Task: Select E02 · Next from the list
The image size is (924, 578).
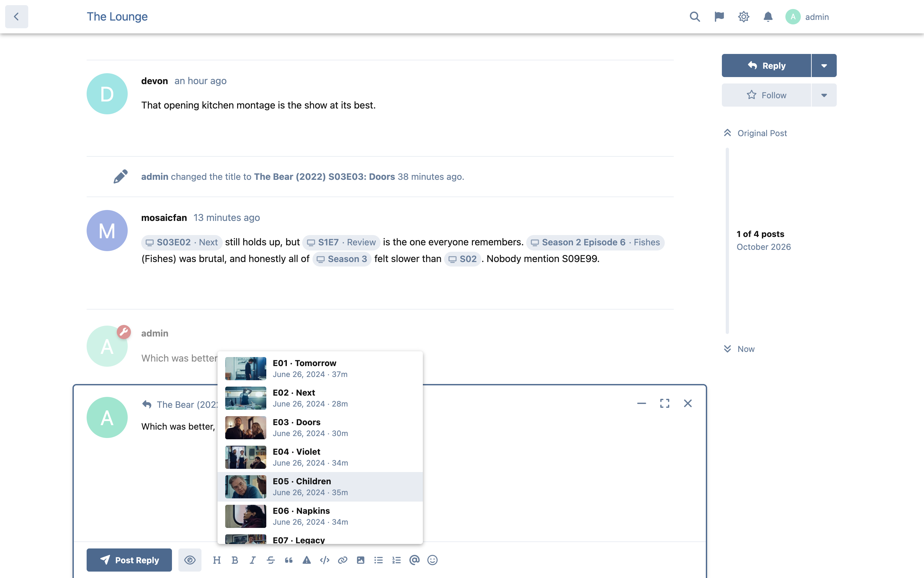Action: point(320,398)
